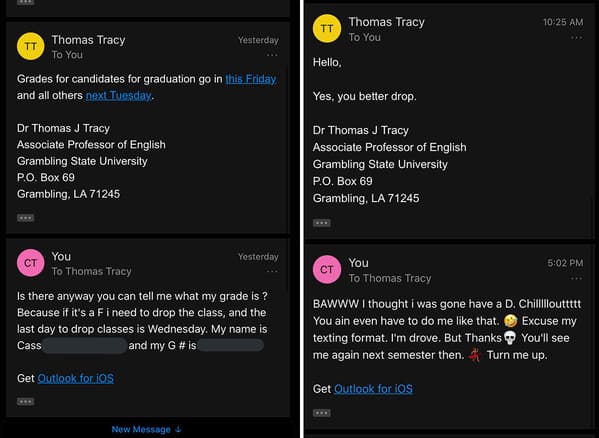This screenshot has width=599, height=438.
Task: Follow the Outlook for iOS link in left pane
Action: tap(76, 378)
